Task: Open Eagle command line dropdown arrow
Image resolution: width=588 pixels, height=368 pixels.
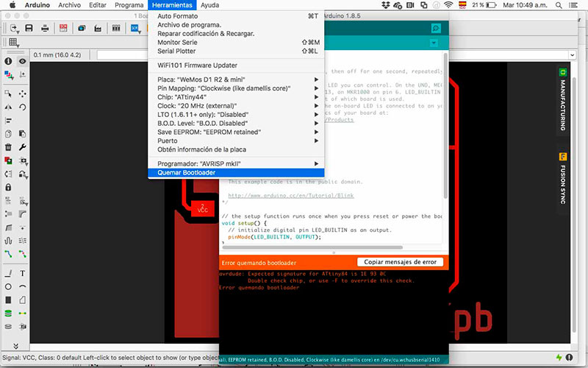Action: tap(573, 55)
